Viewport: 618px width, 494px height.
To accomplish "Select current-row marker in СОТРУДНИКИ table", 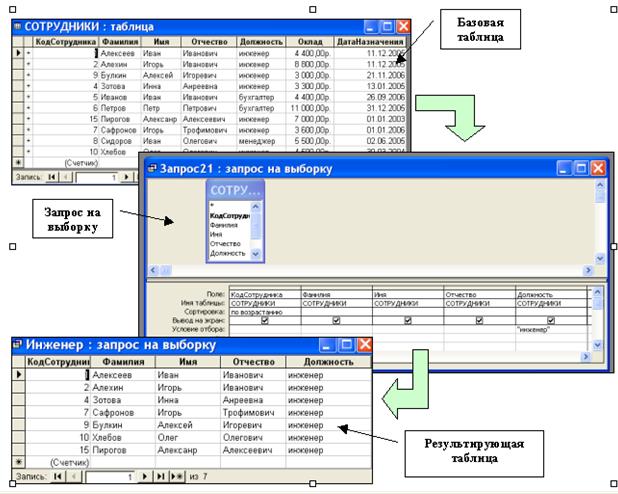I will coord(18,53).
